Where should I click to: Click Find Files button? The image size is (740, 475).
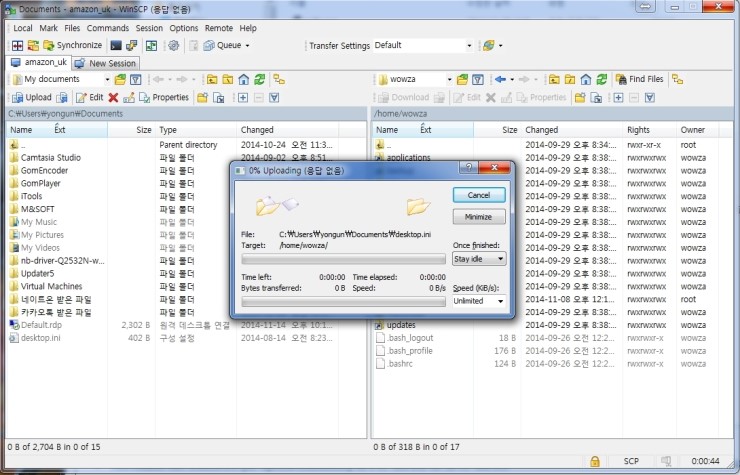coord(639,79)
